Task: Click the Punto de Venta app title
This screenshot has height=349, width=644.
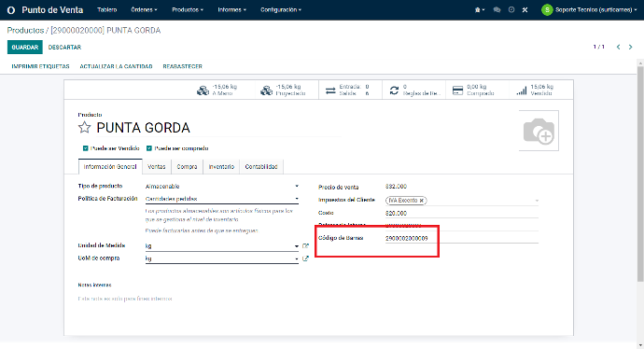Action: pyautogui.click(x=52, y=10)
